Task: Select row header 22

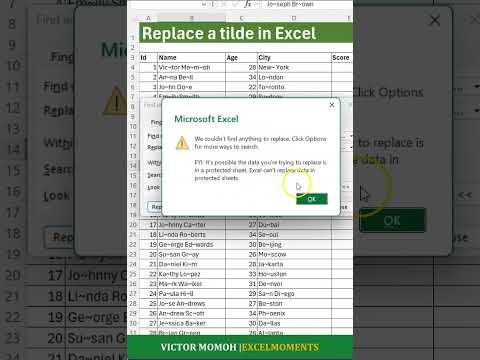Action: 133,244
